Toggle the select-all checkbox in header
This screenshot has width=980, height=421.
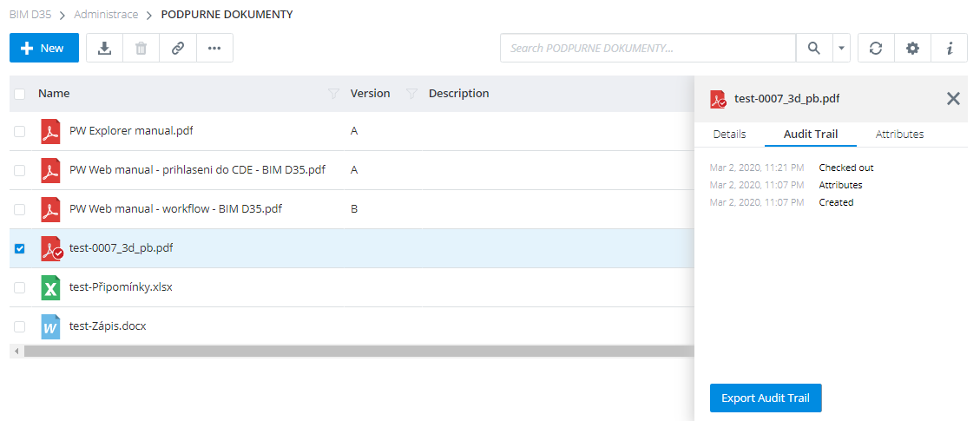[x=20, y=94]
